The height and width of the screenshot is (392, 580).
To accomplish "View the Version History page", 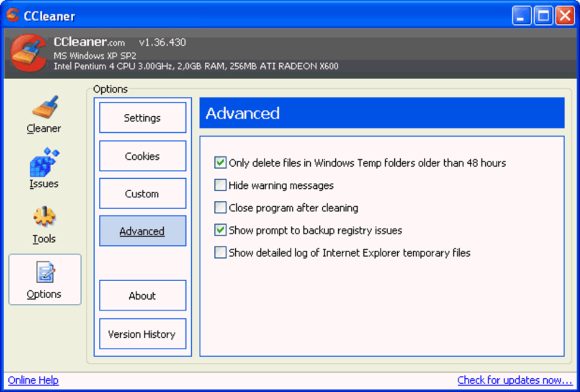I will click(142, 334).
